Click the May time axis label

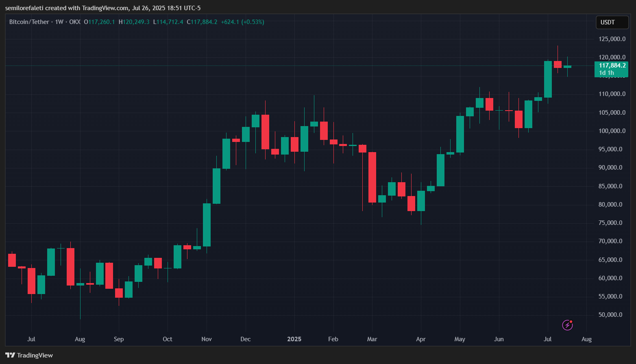tap(460, 339)
